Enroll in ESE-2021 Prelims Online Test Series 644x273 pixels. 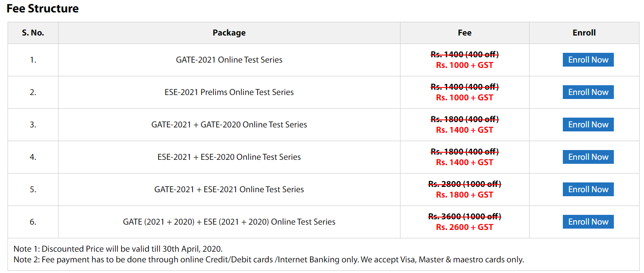588,92
